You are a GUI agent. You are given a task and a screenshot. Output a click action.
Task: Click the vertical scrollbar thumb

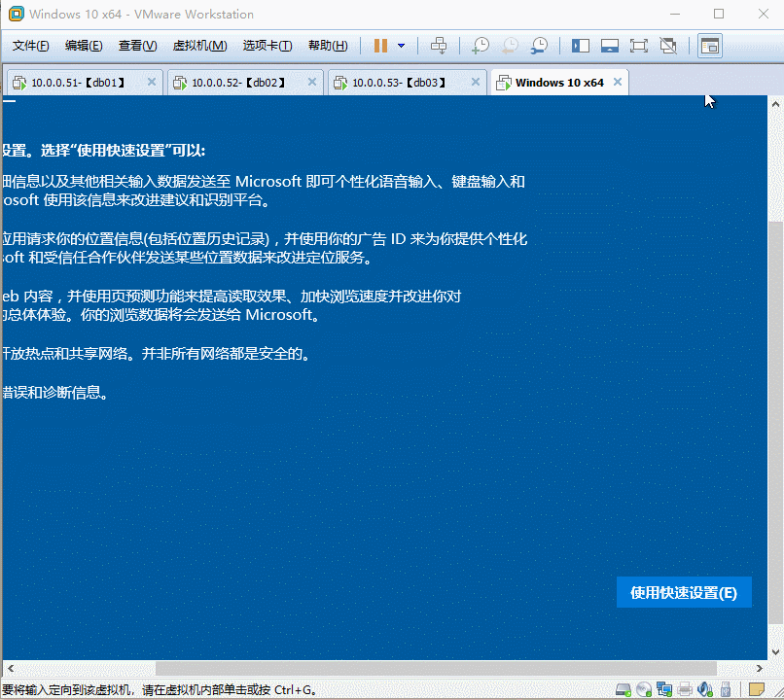pyautogui.click(x=775, y=422)
